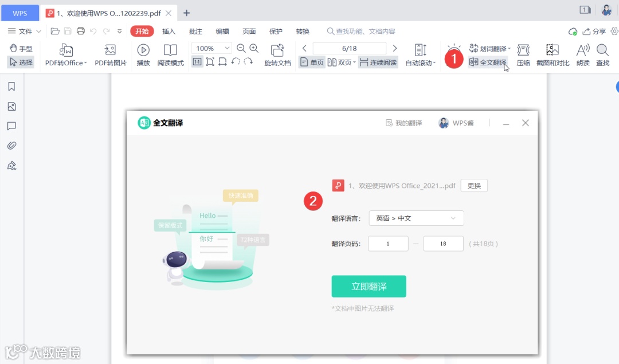
Task: Edit end page field showing 18
Action: 443,244
